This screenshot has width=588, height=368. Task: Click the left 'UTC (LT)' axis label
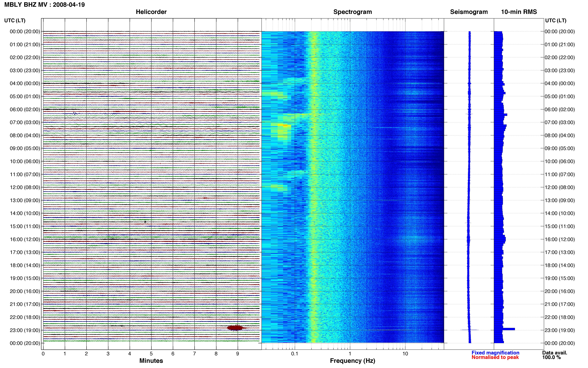15,20
